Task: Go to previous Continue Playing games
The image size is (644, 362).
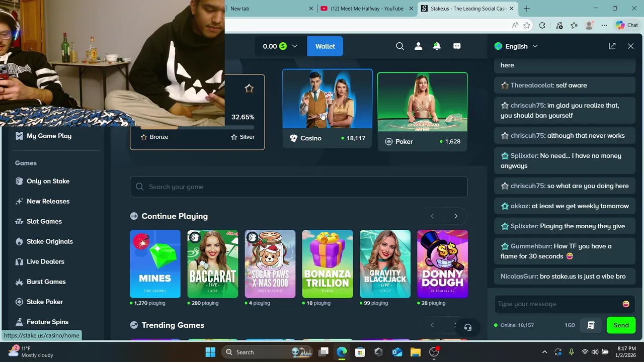Action: point(432,216)
